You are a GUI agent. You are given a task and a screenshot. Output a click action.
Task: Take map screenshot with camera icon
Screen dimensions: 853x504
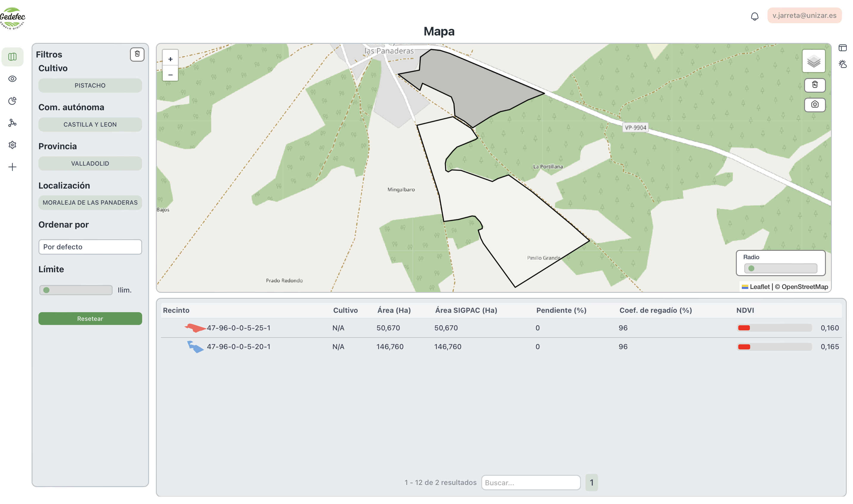coord(815,105)
